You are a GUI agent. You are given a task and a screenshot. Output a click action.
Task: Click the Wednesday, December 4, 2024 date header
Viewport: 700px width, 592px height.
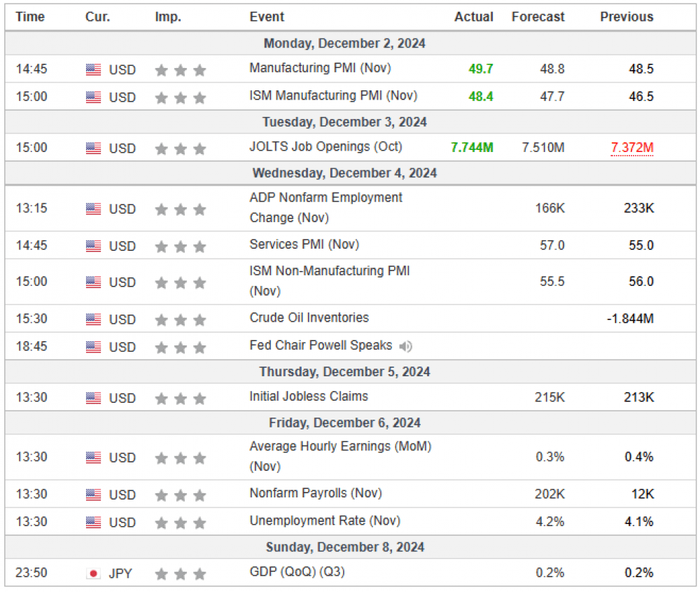pyautogui.click(x=344, y=173)
